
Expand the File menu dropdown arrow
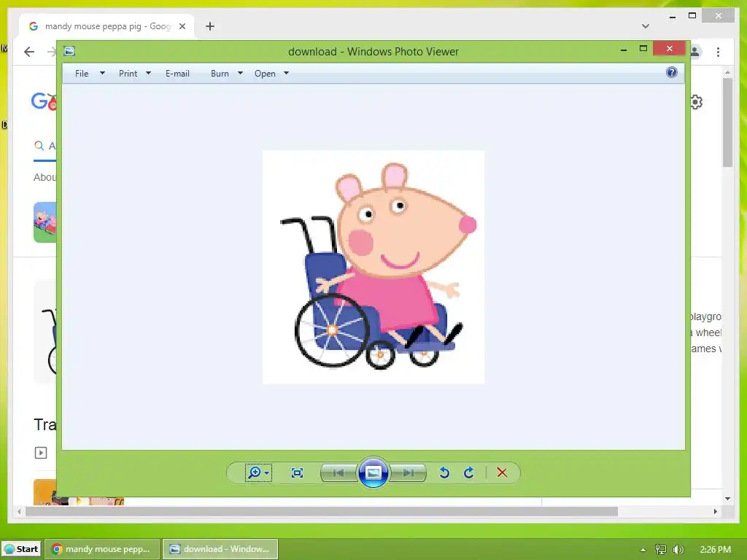(x=102, y=74)
